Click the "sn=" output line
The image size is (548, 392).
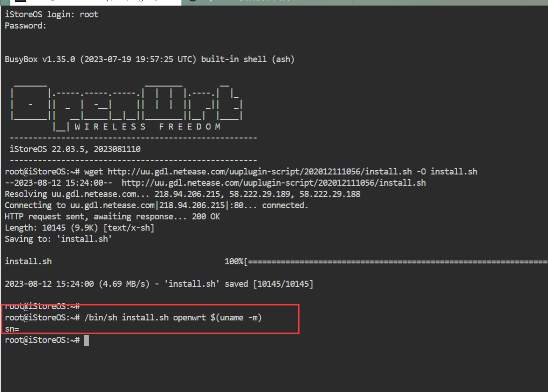[x=12, y=329]
